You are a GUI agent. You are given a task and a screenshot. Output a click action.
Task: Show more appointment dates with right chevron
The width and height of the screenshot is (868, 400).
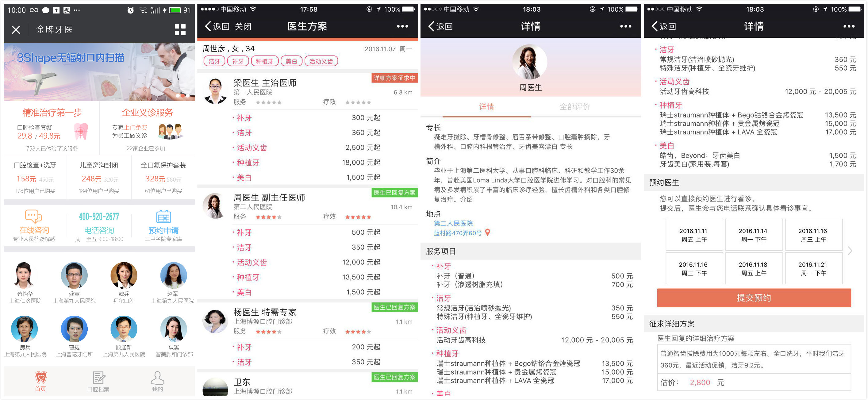(x=850, y=251)
